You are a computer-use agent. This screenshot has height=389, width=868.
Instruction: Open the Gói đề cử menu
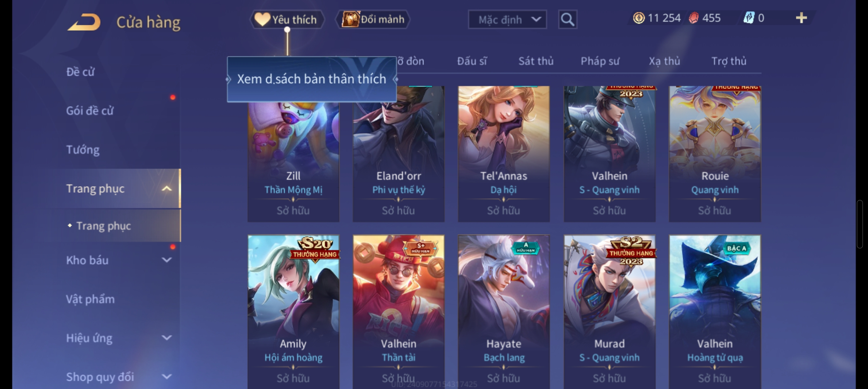click(90, 111)
